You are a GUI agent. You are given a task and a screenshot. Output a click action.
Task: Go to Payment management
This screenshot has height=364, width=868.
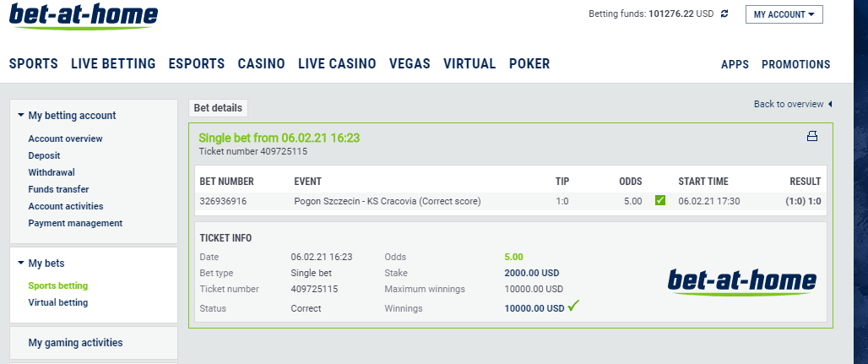click(75, 223)
